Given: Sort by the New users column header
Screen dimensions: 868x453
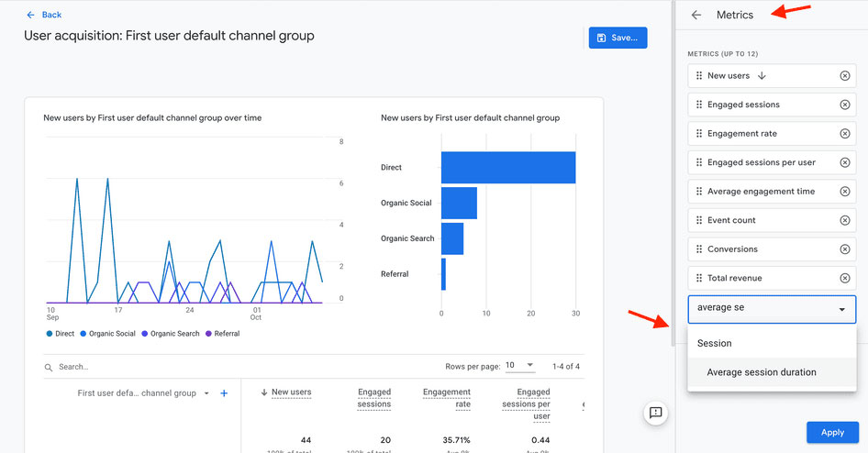Looking at the screenshot, I should click(291, 392).
